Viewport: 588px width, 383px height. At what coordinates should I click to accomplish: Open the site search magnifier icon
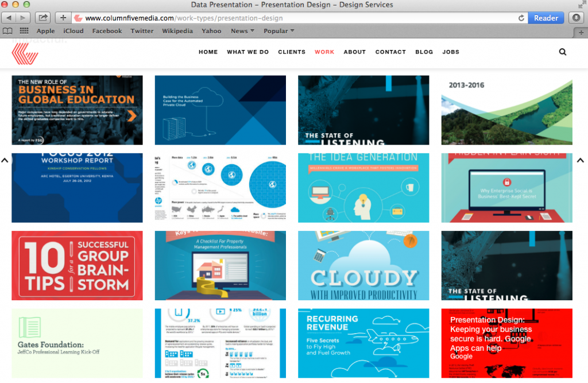coord(563,52)
